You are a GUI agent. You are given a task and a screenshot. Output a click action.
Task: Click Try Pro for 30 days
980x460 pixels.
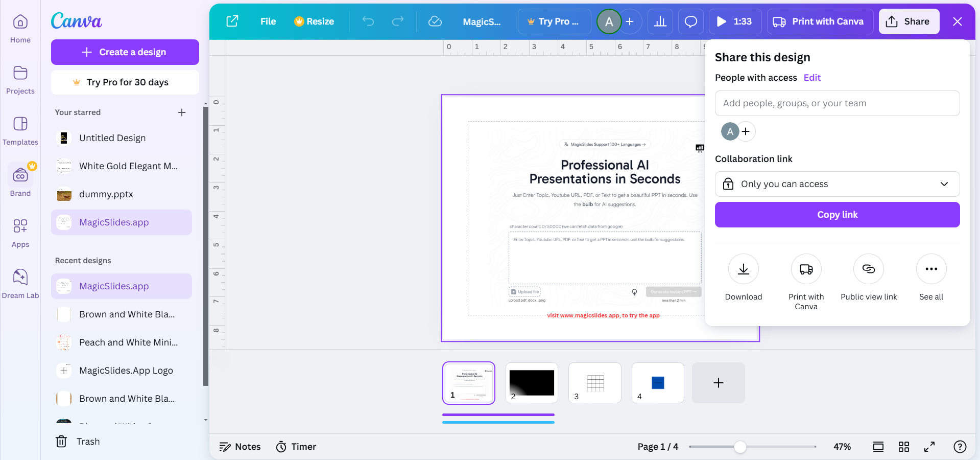tap(125, 82)
